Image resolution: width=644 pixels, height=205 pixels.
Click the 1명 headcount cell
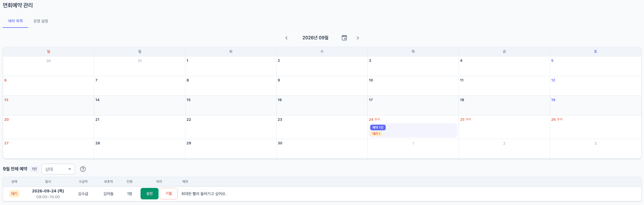pos(130,194)
